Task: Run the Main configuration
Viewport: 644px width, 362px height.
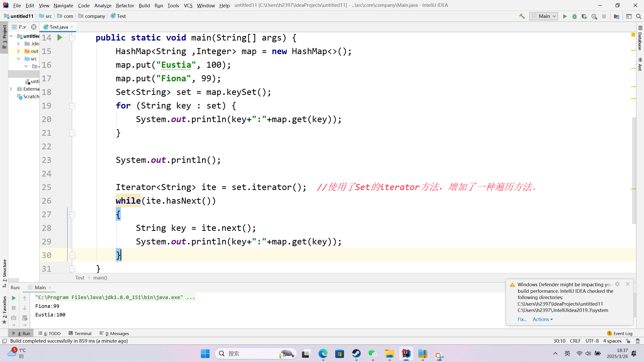Action: (x=565, y=16)
